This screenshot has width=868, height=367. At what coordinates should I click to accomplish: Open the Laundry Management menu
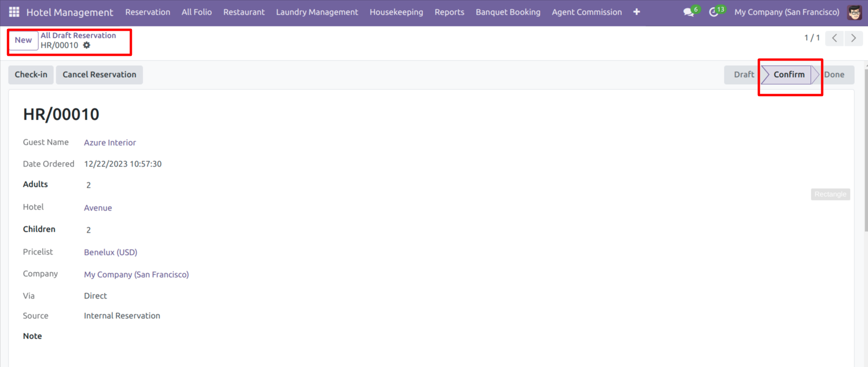(317, 12)
